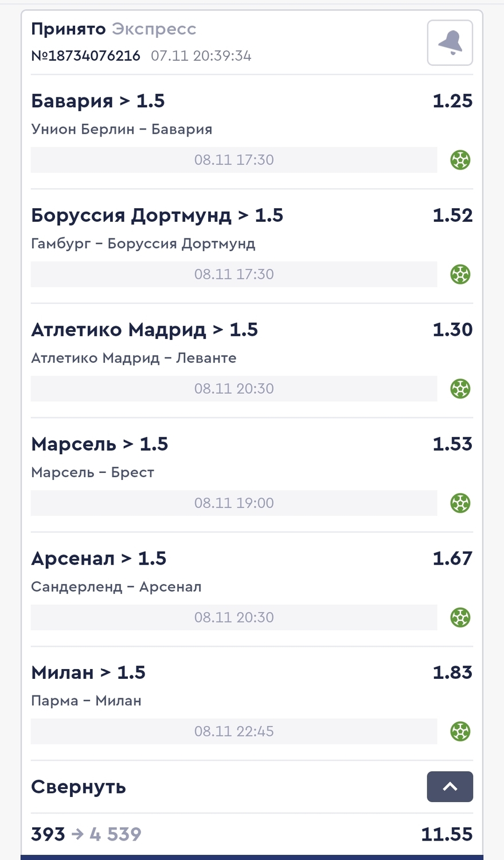
Task: Click the total odds 11.55
Action: pos(447,834)
